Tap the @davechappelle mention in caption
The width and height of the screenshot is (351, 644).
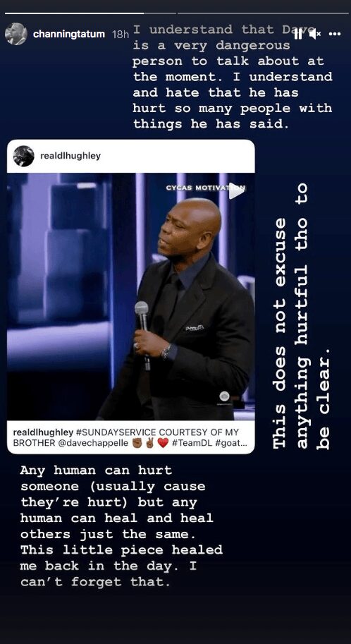pyautogui.click(x=95, y=443)
